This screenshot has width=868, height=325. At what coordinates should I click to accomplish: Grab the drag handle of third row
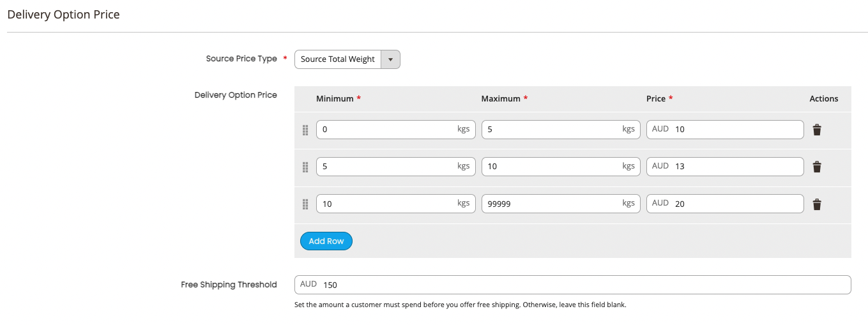click(305, 204)
